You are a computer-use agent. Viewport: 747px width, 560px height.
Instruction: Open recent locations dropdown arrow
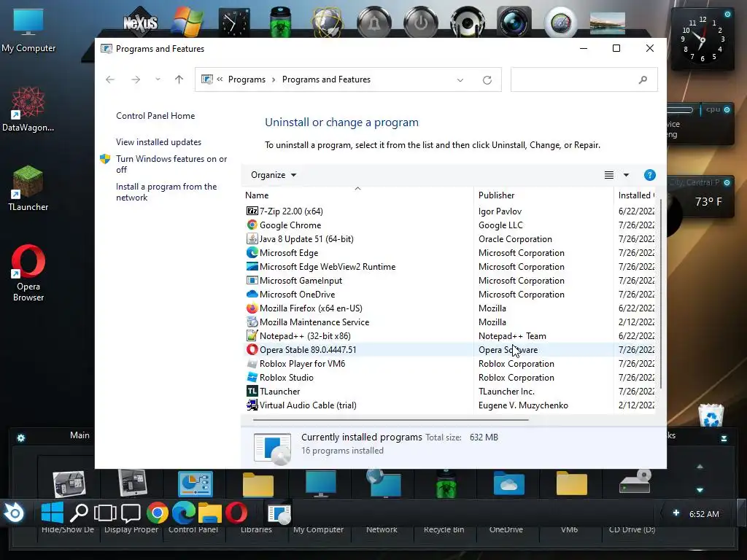[158, 79]
